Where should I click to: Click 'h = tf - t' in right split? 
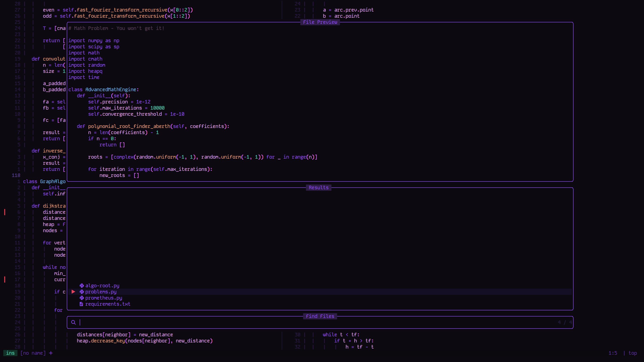click(x=359, y=347)
